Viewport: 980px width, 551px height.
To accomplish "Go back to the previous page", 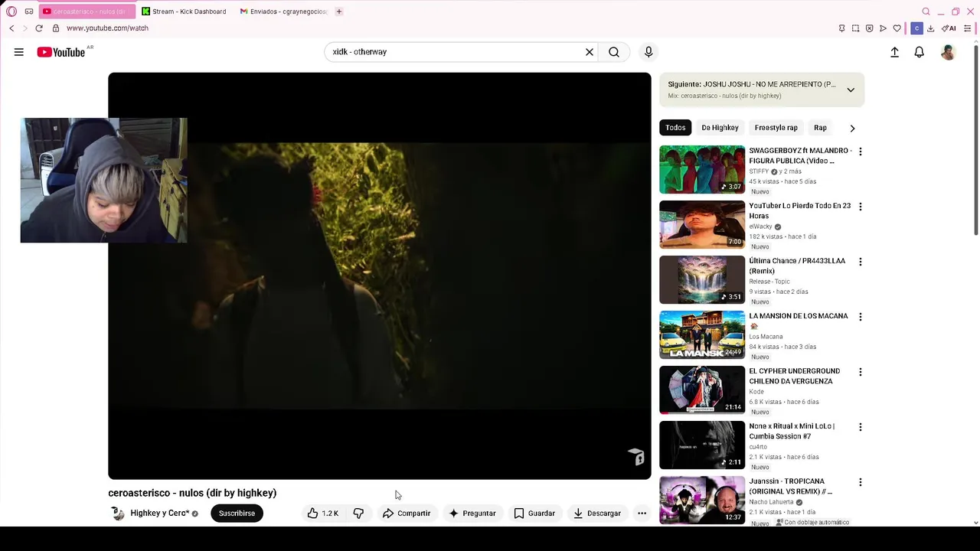I will click(11, 28).
